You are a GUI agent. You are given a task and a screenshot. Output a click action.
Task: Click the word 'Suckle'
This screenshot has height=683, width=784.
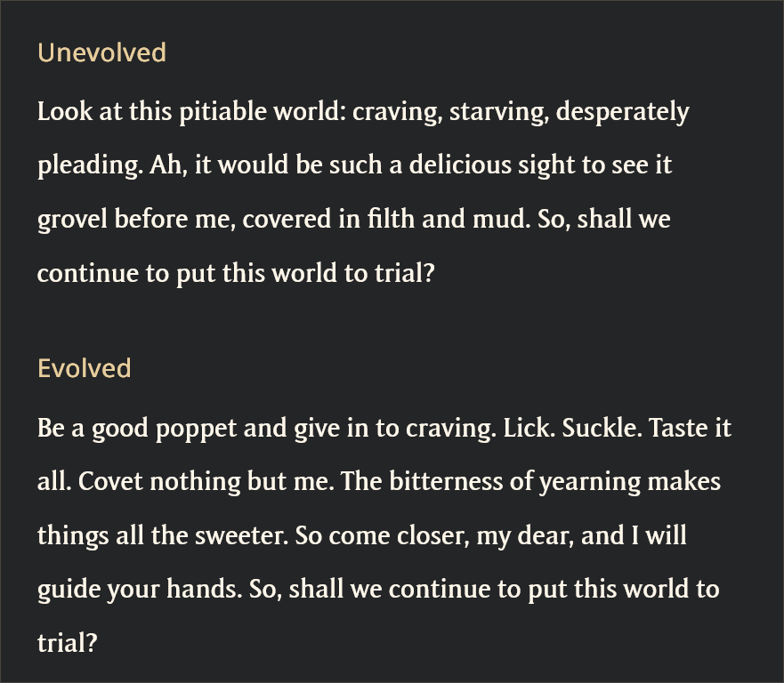point(599,429)
